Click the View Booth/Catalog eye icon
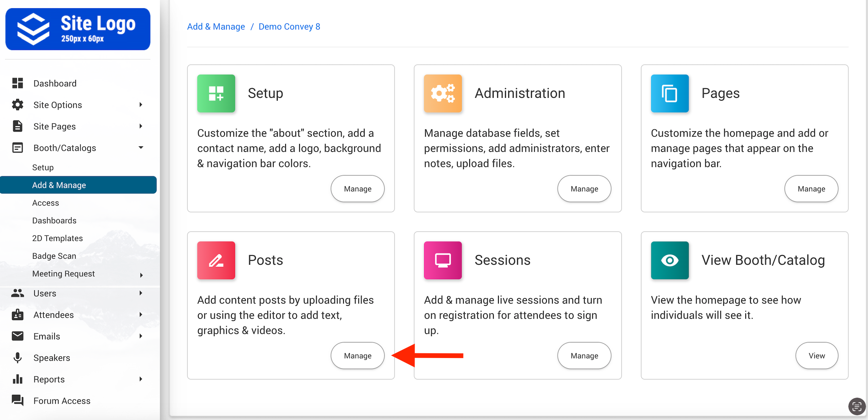The width and height of the screenshot is (868, 420). [x=669, y=260]
